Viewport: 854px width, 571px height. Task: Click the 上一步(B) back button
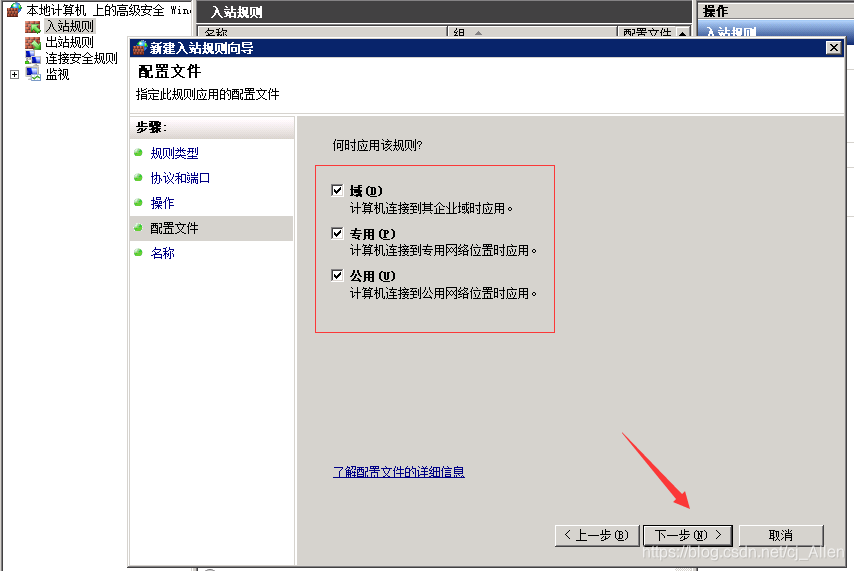click(597, 536)
